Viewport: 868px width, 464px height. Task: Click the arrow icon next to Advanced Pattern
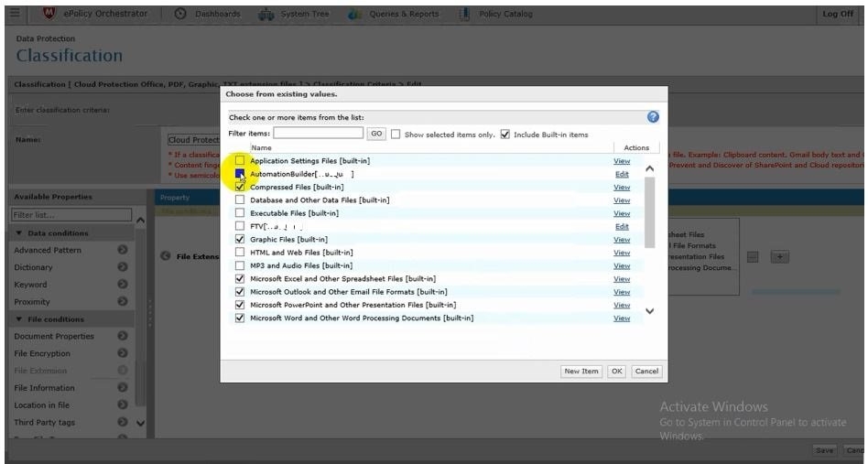tap(123, 250)
